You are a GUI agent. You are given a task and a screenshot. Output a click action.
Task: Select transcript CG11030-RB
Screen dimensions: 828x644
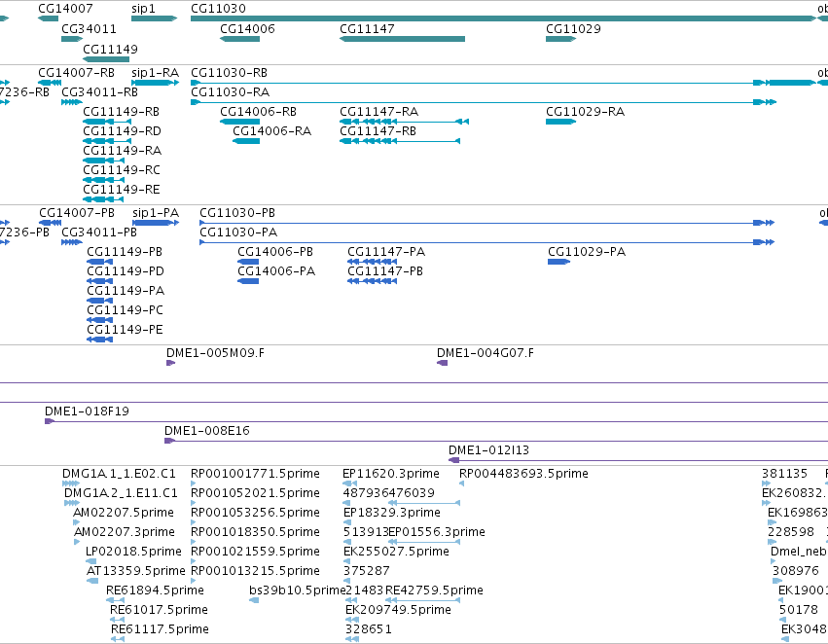click(504, 83)
